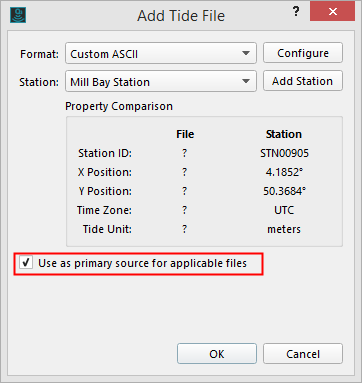Click the File column header
362x383 pixels.
pyautogui.click(x=185, y=134)
